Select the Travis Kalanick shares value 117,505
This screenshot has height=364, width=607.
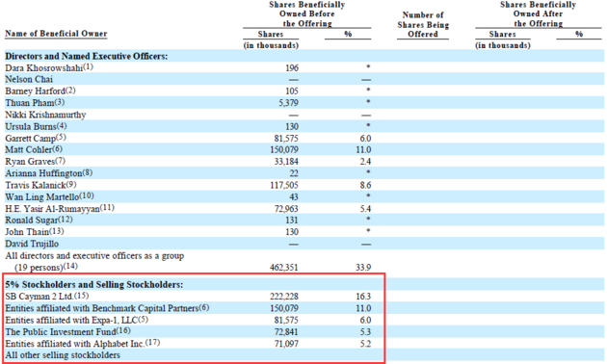click(x=284, y=185)
